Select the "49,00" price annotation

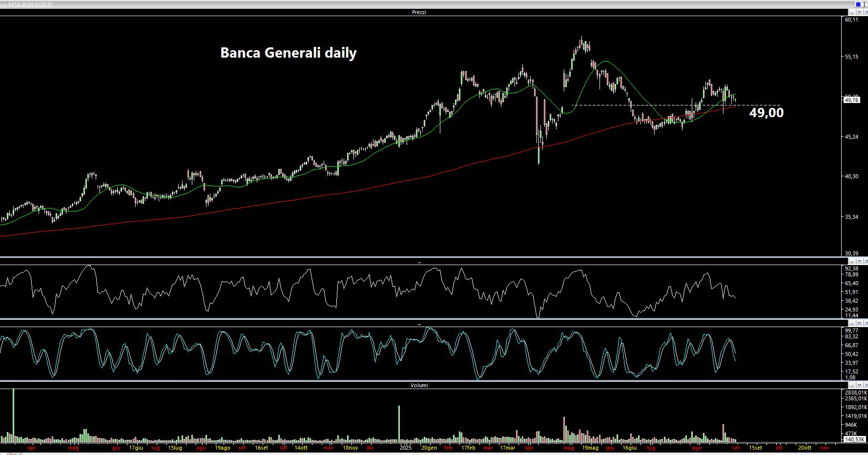coord(766,113)
